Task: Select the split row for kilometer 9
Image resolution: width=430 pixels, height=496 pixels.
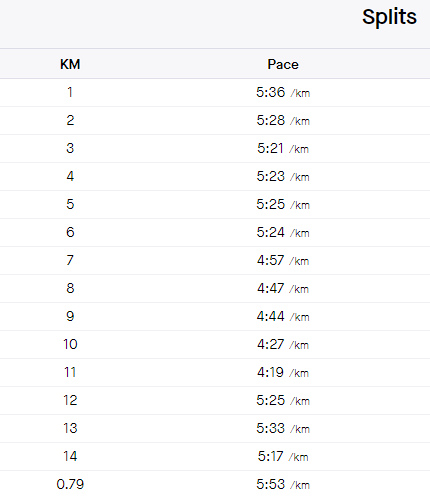Action: (215, 317)
